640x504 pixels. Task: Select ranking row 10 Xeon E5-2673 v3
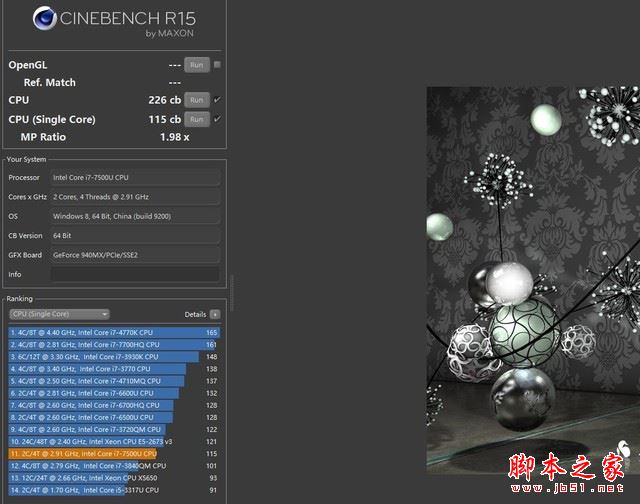tap(114, 442)
